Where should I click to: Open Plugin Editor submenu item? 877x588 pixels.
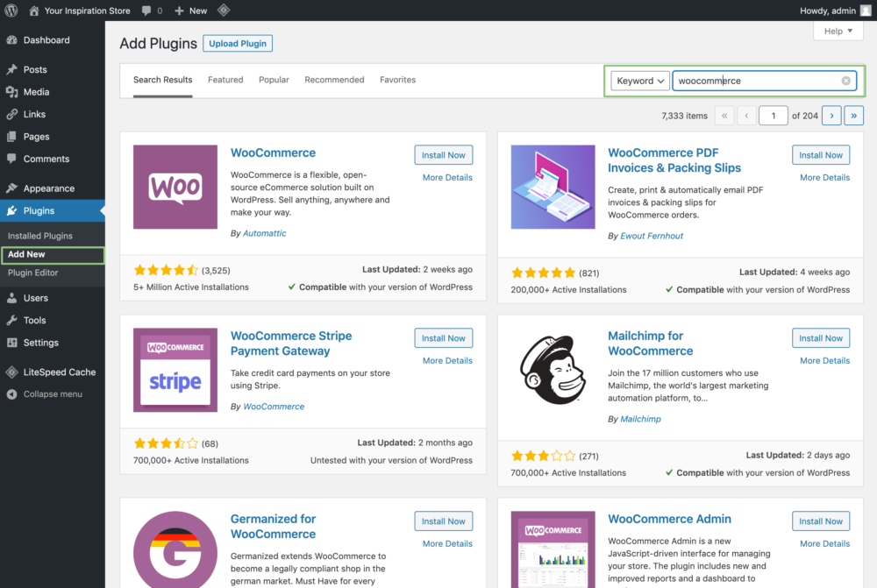coord(33,273)
